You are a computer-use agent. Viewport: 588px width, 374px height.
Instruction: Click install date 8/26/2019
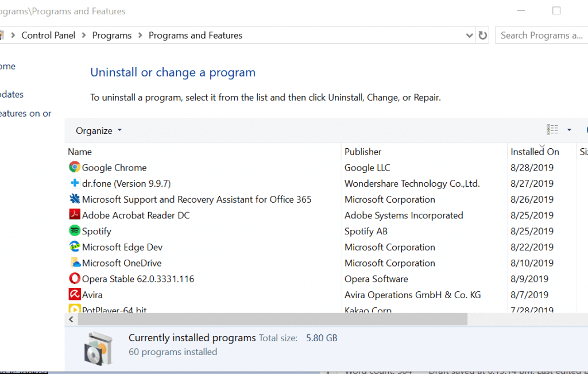532,199
